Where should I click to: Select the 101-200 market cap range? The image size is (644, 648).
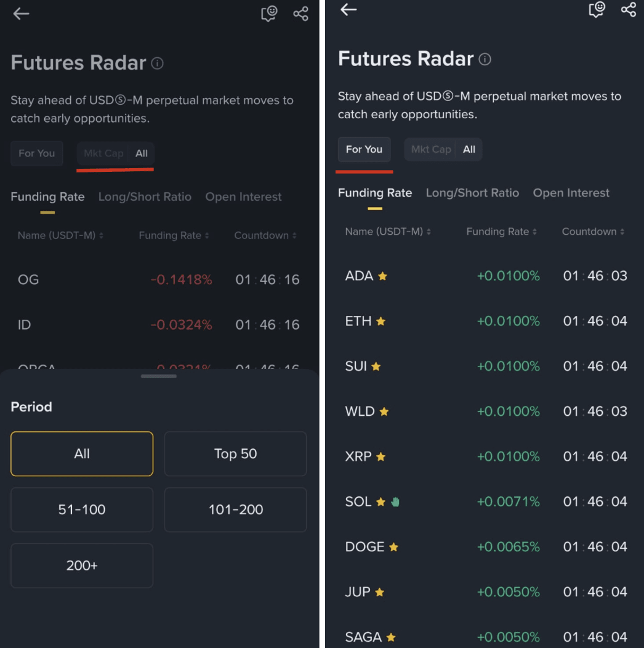(x=235, y=509)
